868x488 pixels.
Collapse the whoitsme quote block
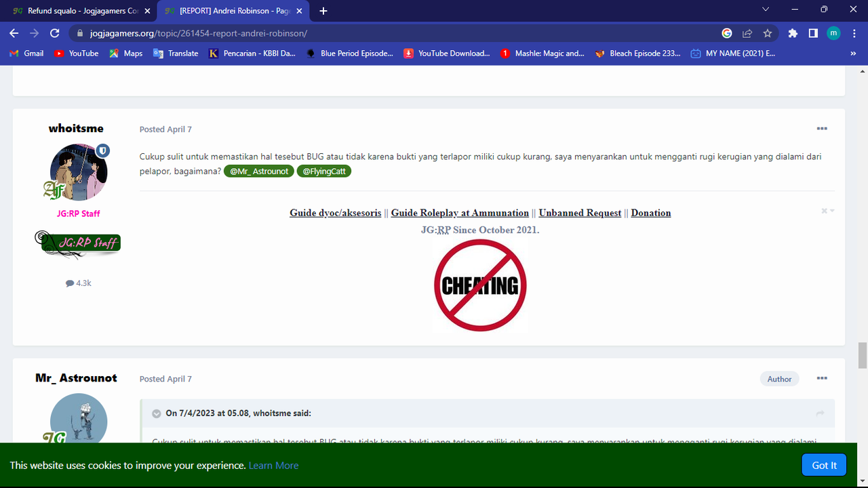click(x=157, y=413)
